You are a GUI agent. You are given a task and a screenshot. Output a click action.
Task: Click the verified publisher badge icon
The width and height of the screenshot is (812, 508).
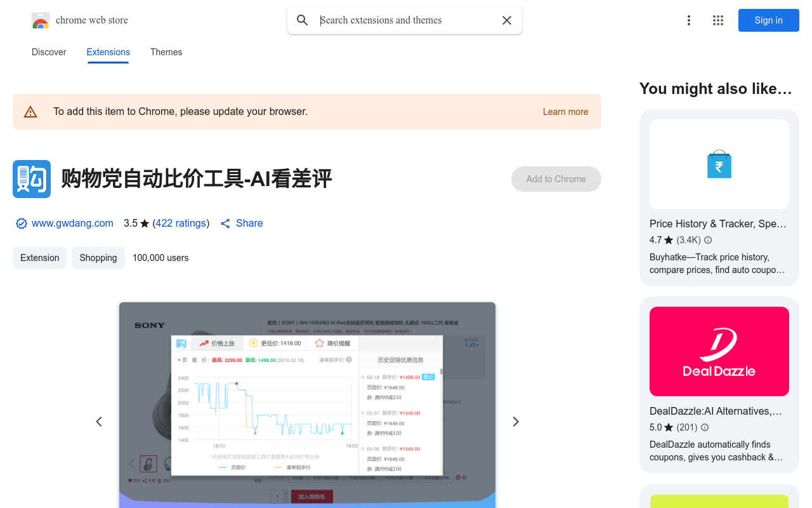tap(22, 224)
